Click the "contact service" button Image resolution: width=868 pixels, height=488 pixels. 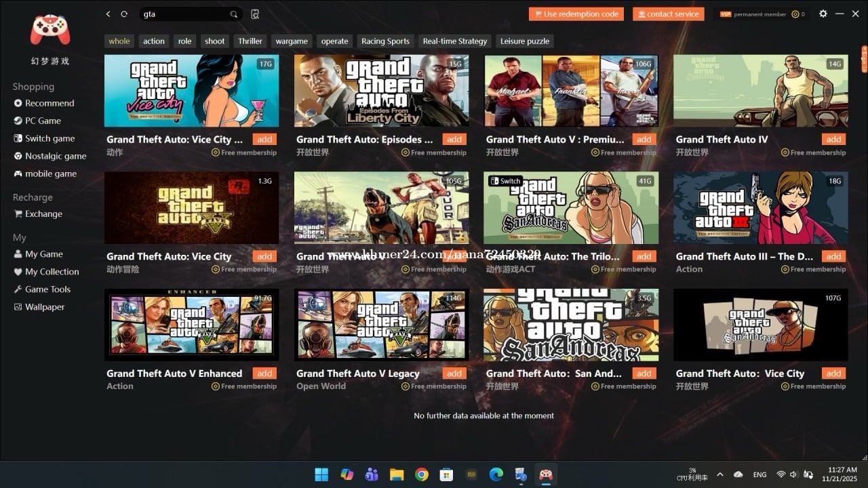tap(668, 14)
